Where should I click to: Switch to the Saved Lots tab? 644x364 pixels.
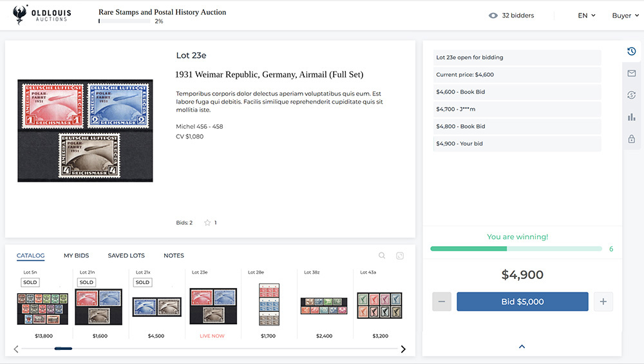point(126,256)
